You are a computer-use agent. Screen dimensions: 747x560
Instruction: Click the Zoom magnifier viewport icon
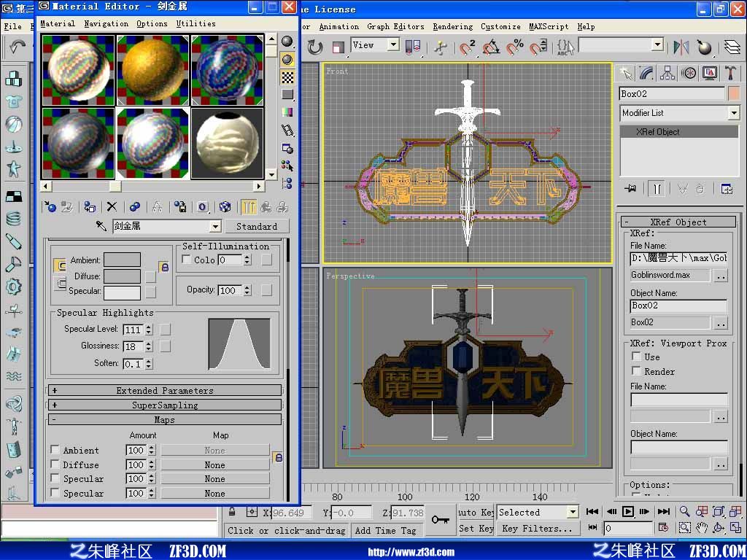point(684,511)
